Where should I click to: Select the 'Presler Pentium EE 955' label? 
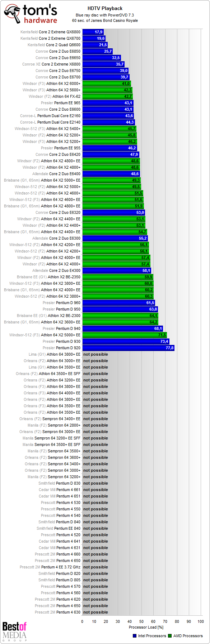[61, 148]
